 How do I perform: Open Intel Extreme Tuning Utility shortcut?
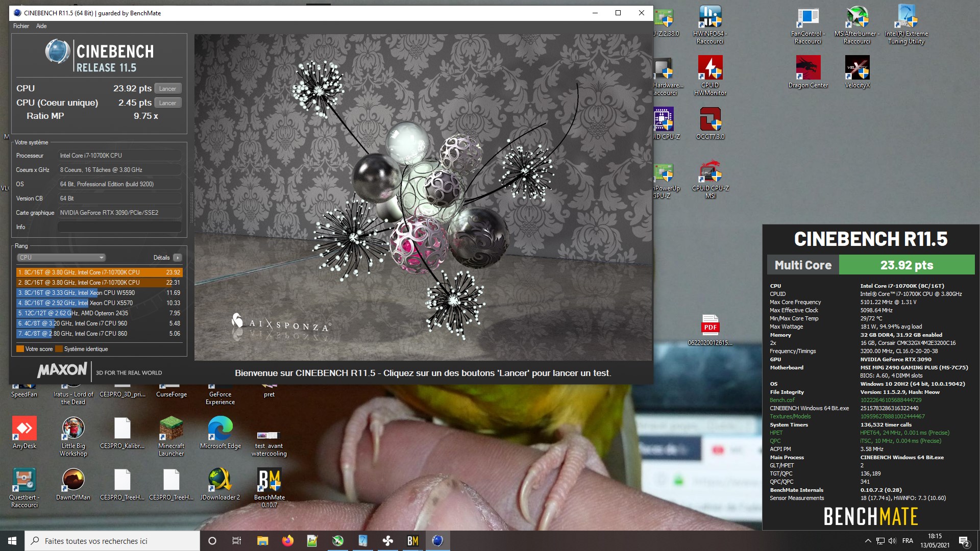pyautogui.click(x=906, y=24)
